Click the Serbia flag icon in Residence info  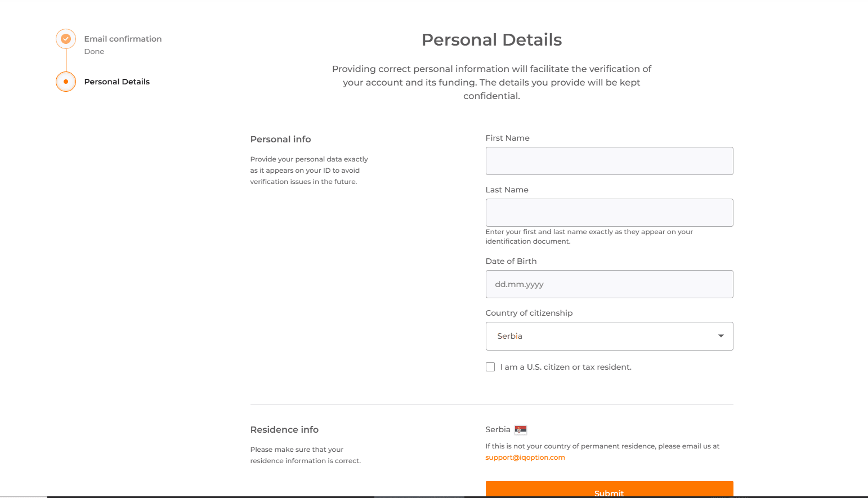point(521,430)
